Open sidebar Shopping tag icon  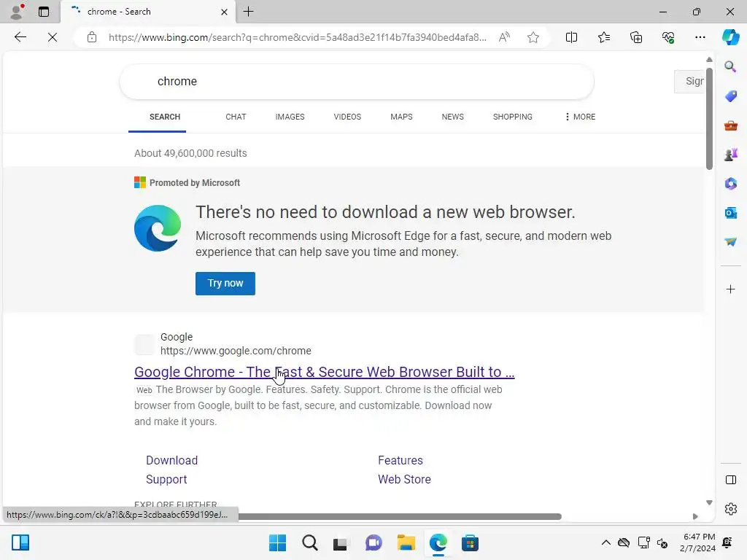click(x=730, y=96)
